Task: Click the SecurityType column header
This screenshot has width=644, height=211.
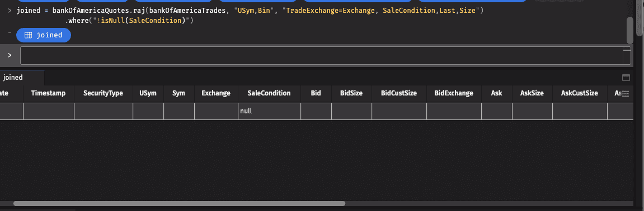Action: pyautogui.click(x=103, y=93)
